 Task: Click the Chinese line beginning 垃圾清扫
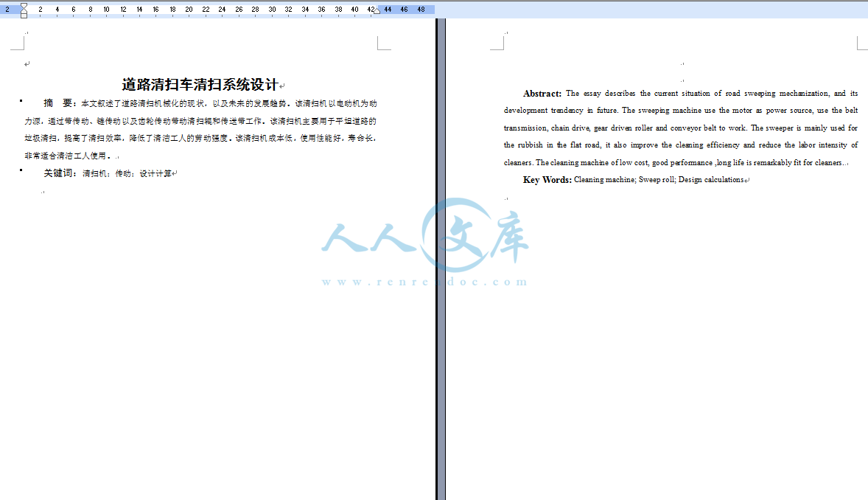coord(200,138)
